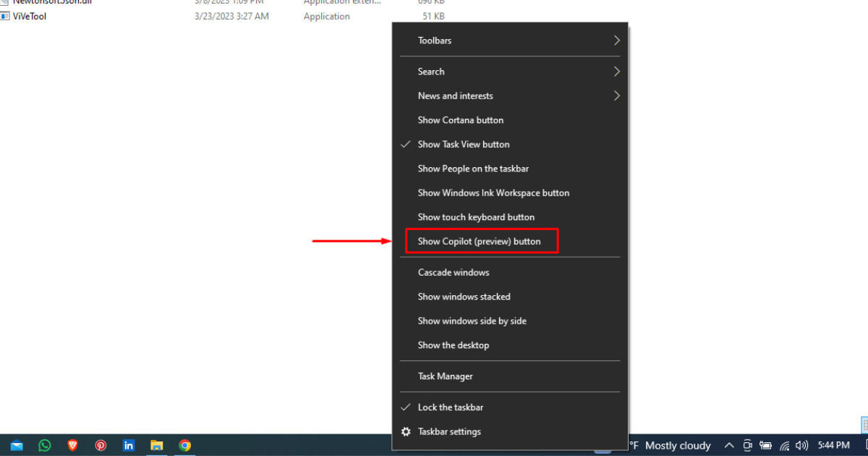The height and width of the screenshot is (456, 868).
Task: Open the volume speaker tray icon
Action: click(x=801, y=445)
